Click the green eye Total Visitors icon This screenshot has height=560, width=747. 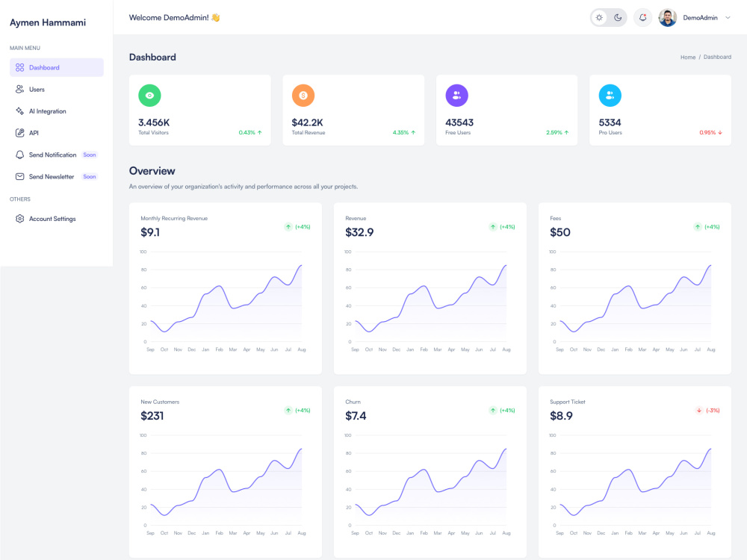[149, 96]
